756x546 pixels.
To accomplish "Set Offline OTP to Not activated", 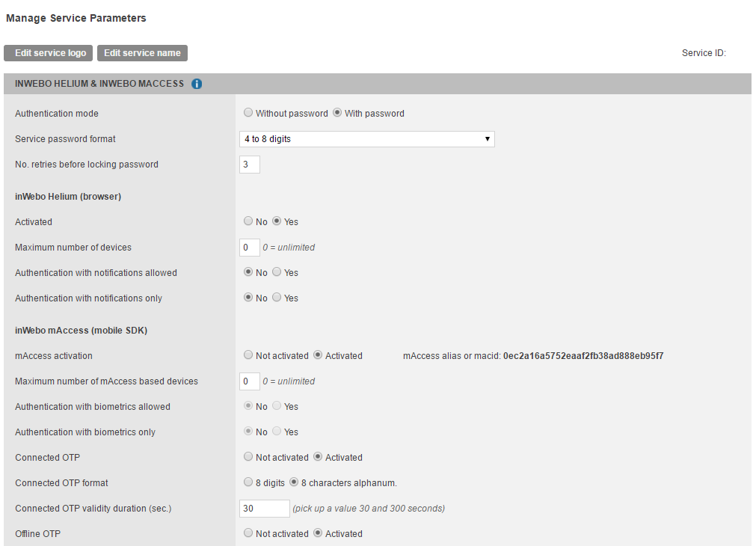I will tap(248, 534).
